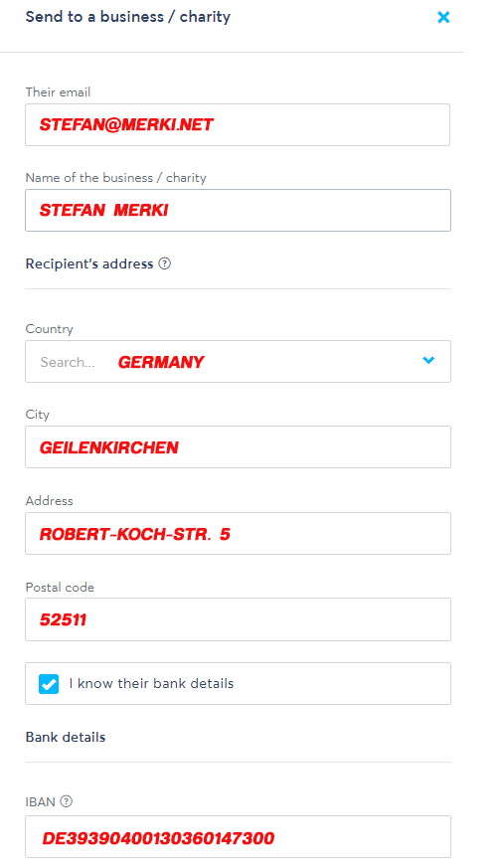Screen dimensions: 497x868
Task: Open the IBAN help question-mark icon
Action: (x=66, y=801)
